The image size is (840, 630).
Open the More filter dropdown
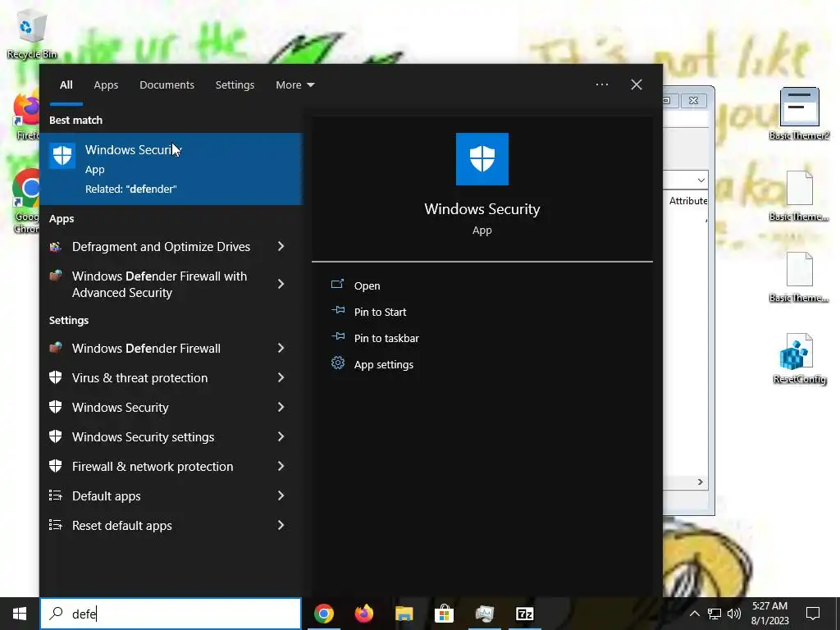coord(295,84)
